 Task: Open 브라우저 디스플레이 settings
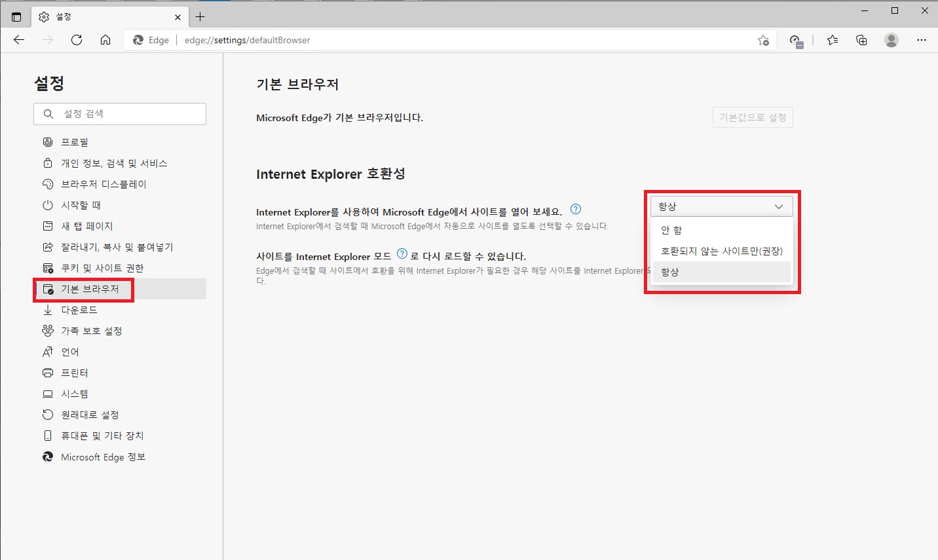click(120, 184)
